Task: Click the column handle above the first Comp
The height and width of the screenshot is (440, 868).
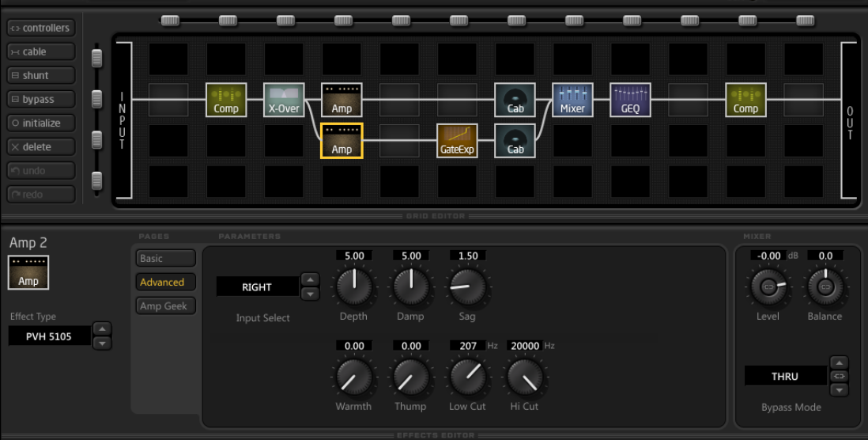Action: pyautogui.click(x=228, y=21)
